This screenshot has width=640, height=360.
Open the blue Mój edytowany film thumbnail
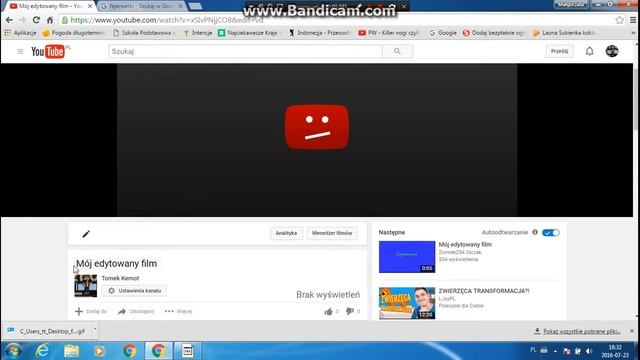[407, 257]
